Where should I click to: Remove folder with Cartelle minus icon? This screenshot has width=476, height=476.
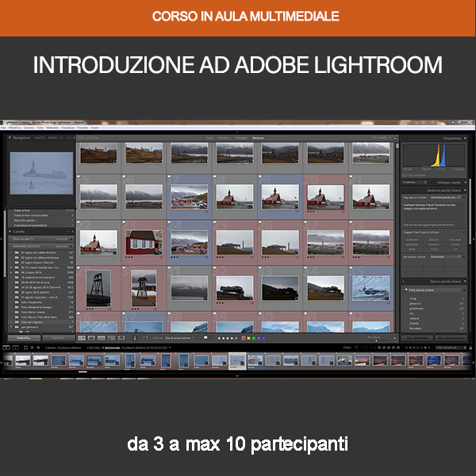pyautogui.click(x=67, y=232)
